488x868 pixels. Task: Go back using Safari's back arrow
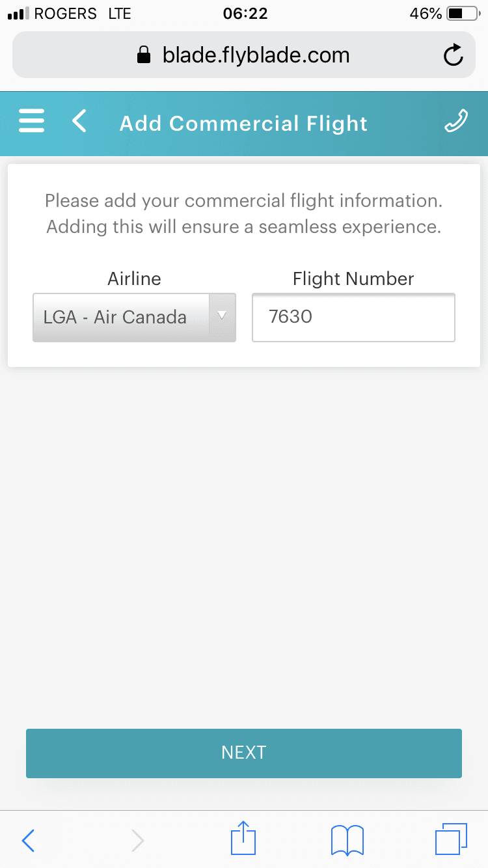point(28,840)
